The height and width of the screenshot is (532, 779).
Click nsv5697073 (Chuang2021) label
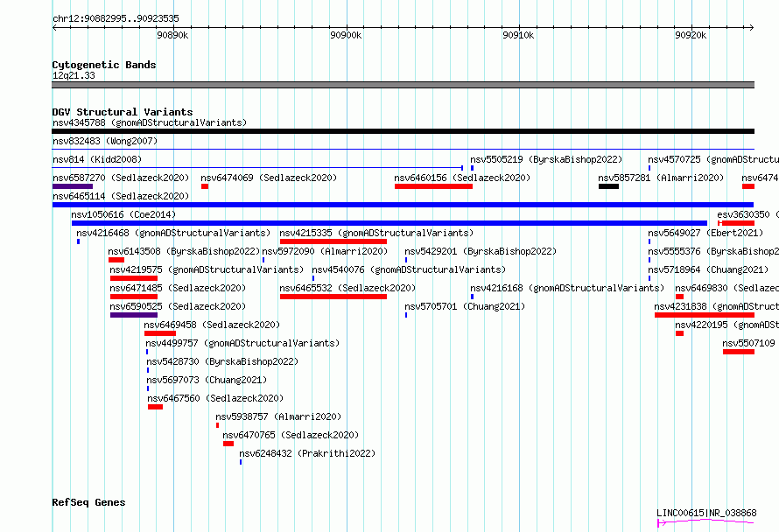click(x=207, y=380)
